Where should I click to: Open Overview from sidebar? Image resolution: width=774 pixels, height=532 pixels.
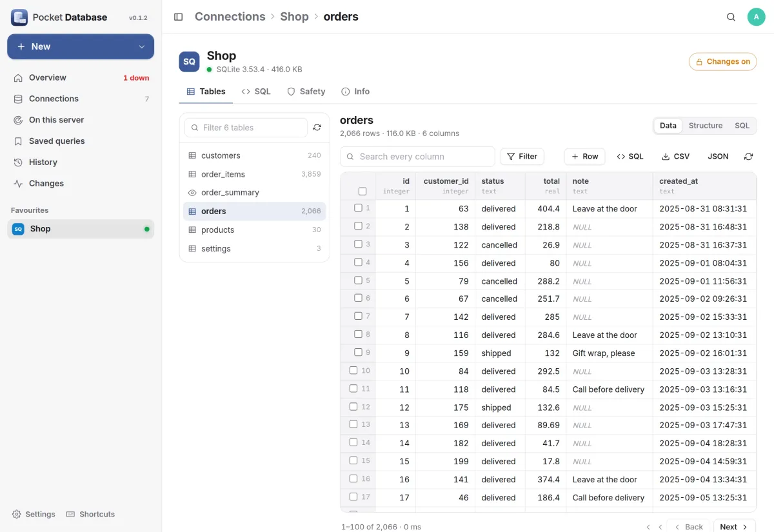81,77
